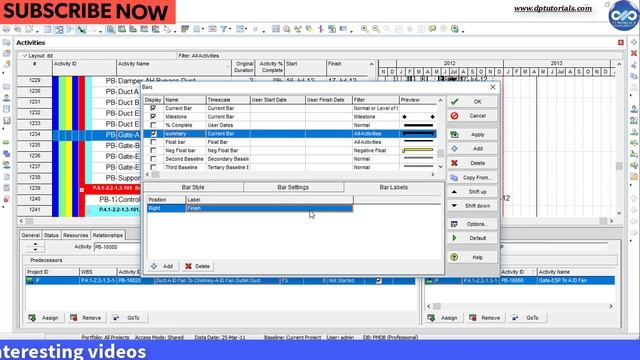The image size is (640, 360).
Task: Click the Default green play icon
Action: (454, 238)
